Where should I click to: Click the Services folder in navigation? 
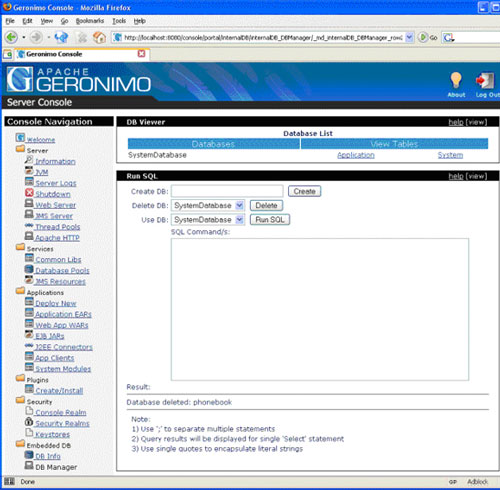pos(20,247)
